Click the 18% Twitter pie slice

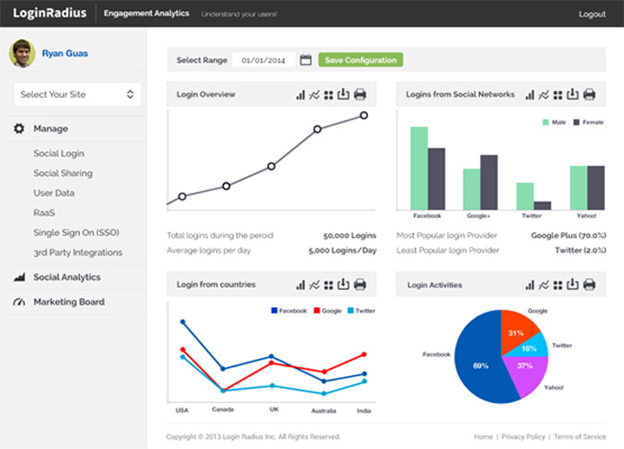pos(529,347)
